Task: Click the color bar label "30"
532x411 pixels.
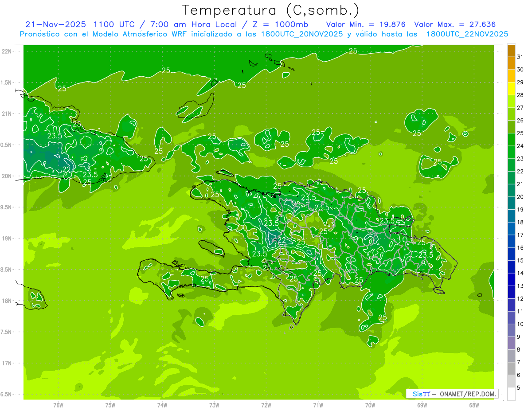Action: click(x=520, y=70)
